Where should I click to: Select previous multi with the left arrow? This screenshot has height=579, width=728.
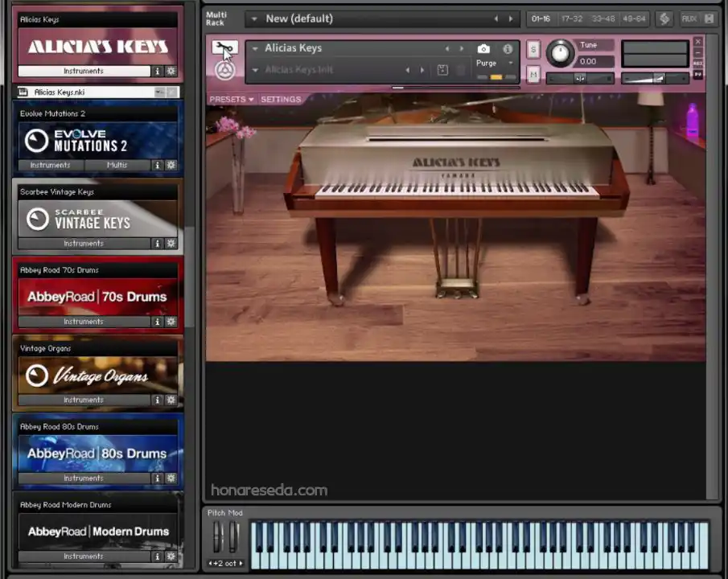[x=496, y=18]
